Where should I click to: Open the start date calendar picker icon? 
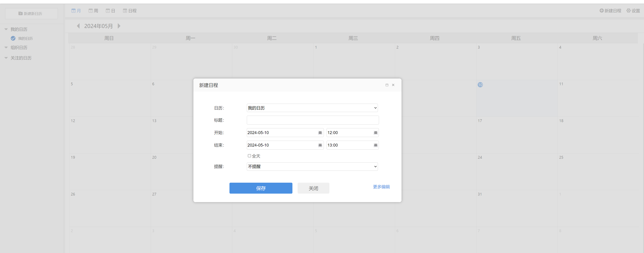320,133
